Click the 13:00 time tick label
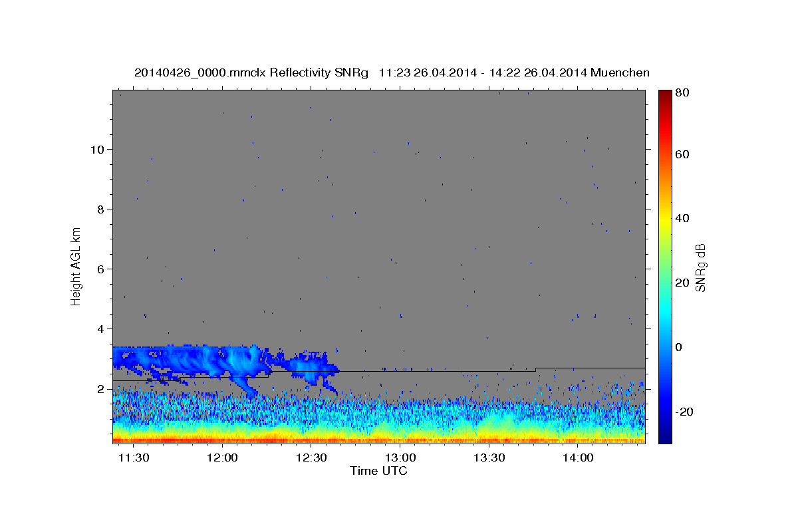 click(x=400, y=458)
